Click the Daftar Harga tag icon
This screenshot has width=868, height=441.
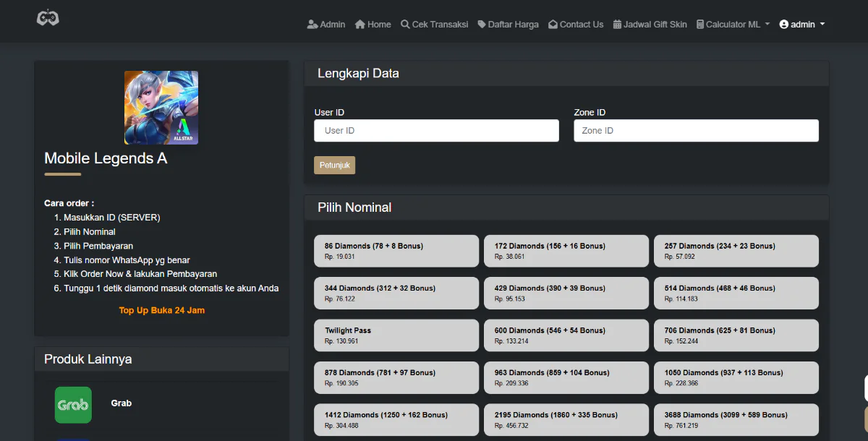[482, 25]
